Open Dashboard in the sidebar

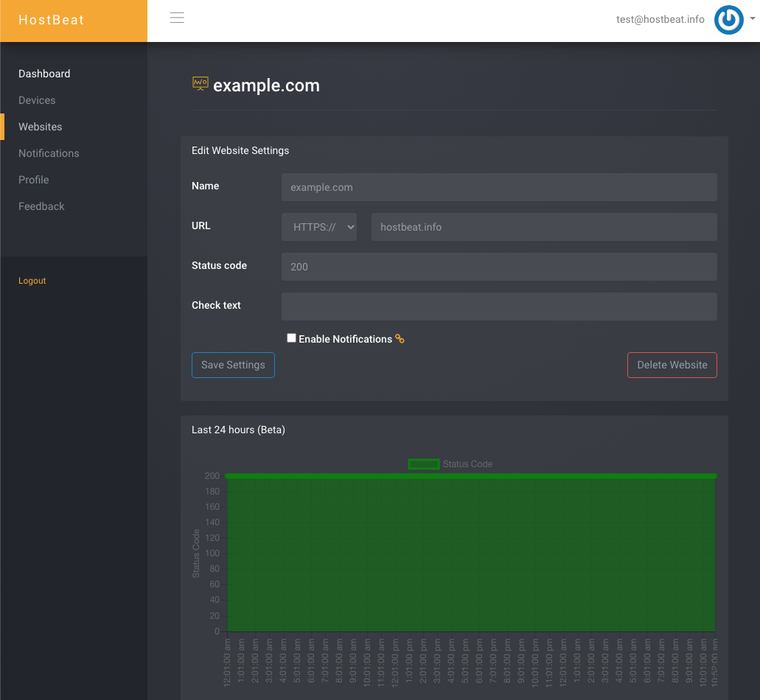[44, 74]
